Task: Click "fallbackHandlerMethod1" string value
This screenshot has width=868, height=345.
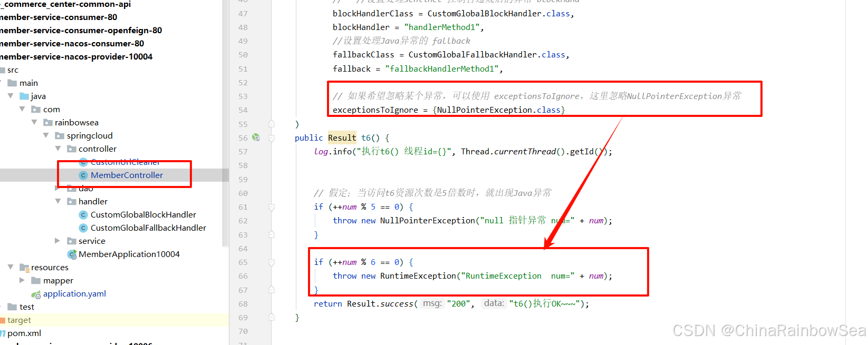Action: click(x=442, y=68)
